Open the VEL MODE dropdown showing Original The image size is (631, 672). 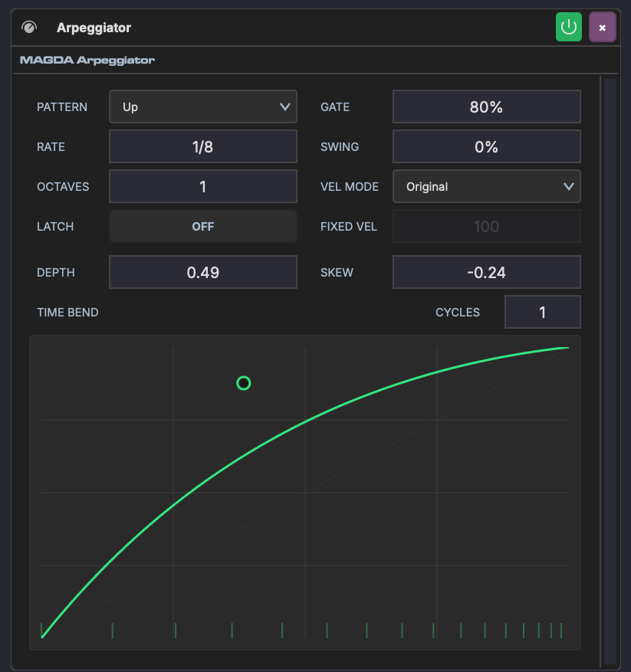click(x=486, y=186)
